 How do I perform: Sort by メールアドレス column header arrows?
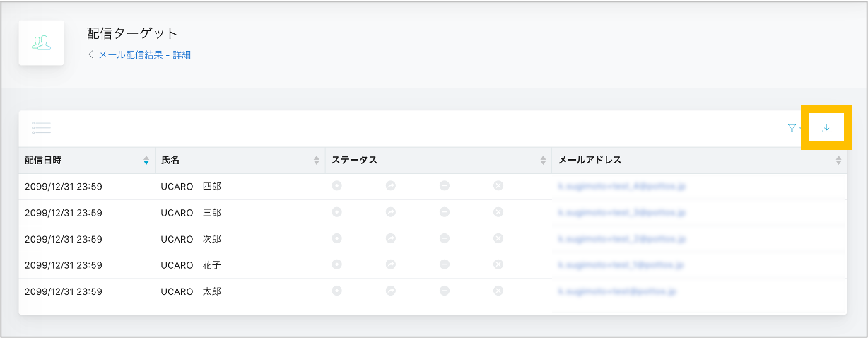tap(838, 161)
